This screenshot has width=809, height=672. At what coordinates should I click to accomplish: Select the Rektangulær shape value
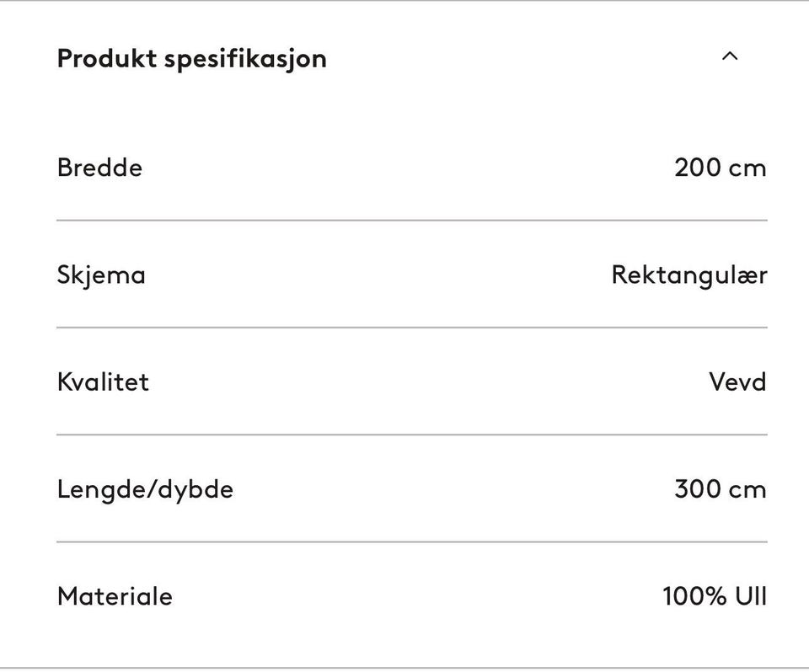point(688,275)
